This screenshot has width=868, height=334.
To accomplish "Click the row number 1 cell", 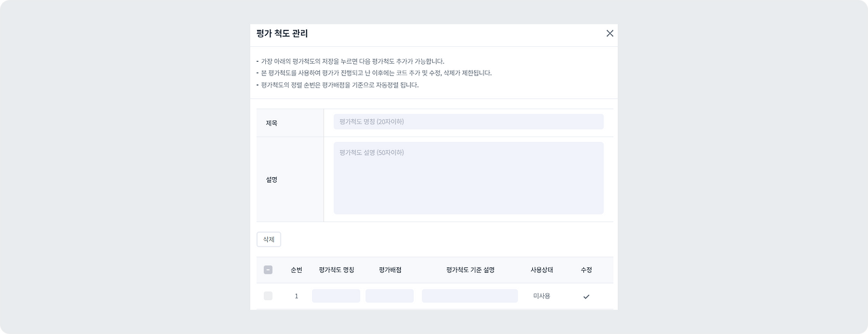I will [x=296, y=296].
